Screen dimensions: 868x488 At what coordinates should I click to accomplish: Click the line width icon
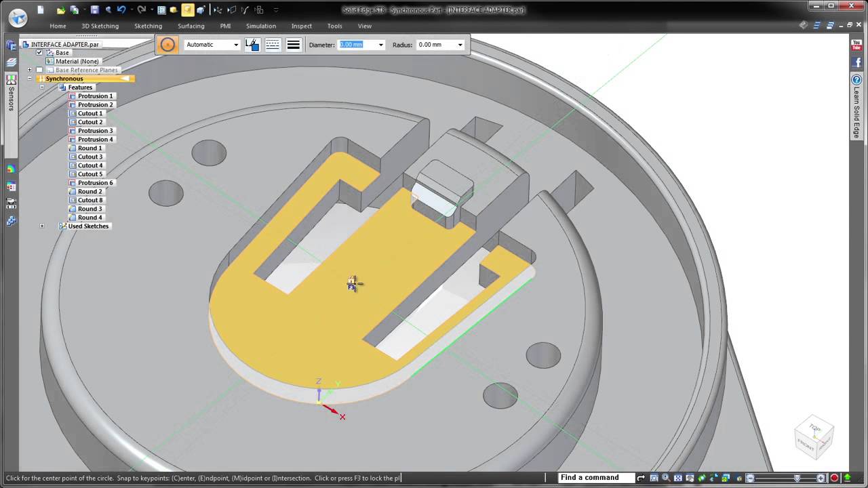tap(294, 45)
